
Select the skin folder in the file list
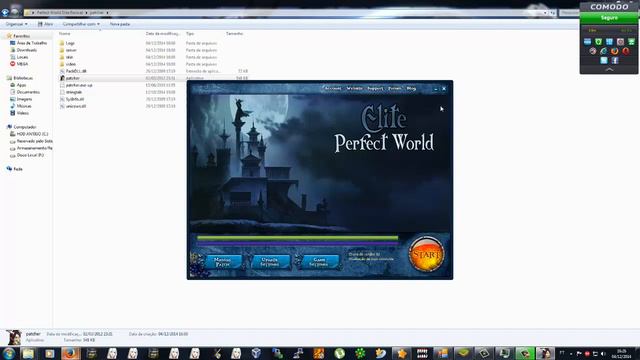click(x=69, y=57)
